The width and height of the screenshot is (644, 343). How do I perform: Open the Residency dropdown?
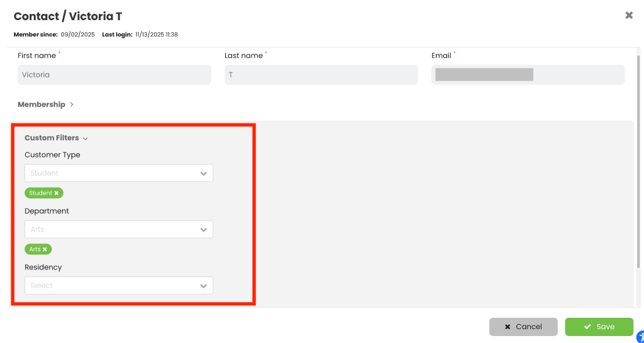click(x=119, y=286)
